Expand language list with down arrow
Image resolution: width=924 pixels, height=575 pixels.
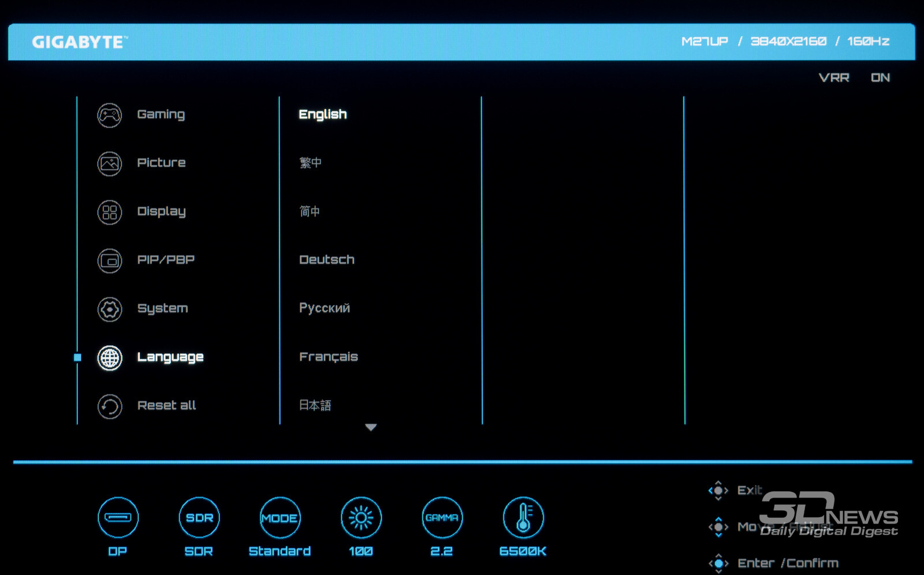click(371, 427)
